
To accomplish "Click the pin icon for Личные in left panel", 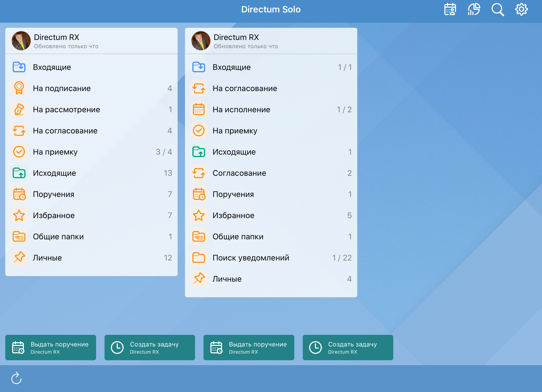I will [x=19, y=258].
